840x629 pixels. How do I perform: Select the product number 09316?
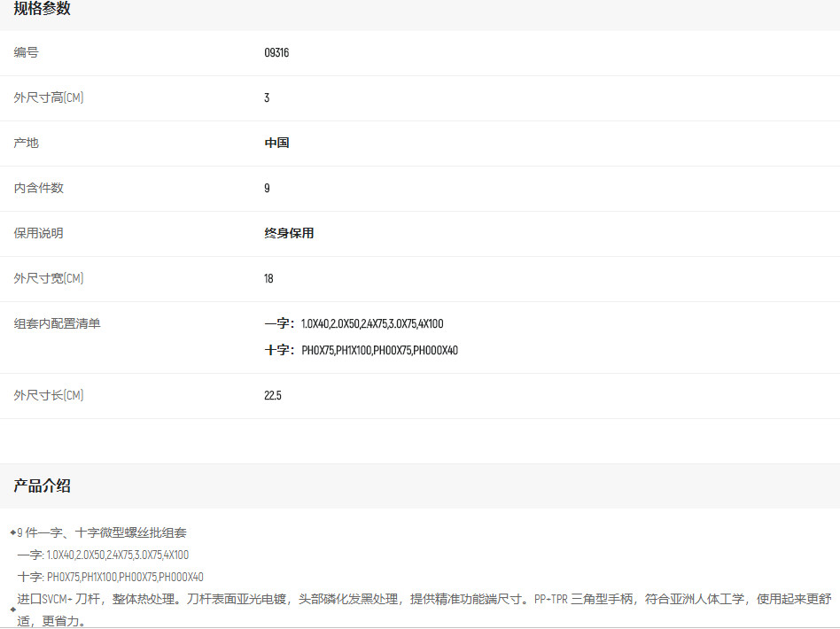pos(276,53)
